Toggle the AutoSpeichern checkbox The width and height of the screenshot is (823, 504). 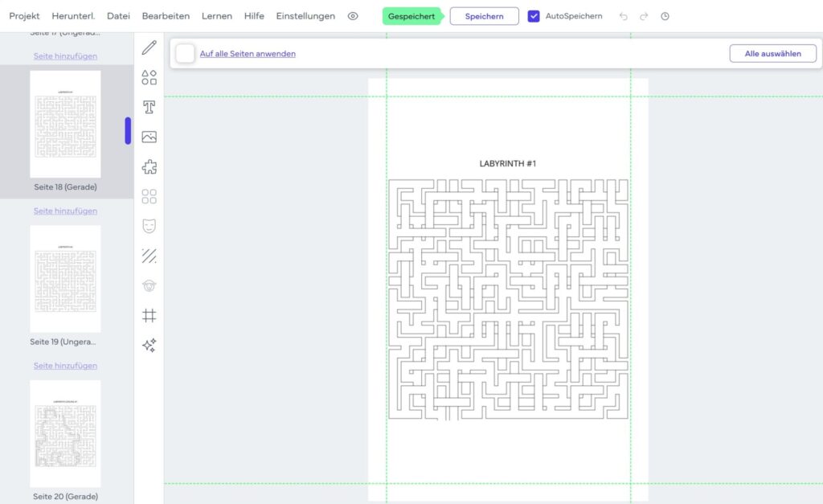pyautogui.click(x=534, y=16)
